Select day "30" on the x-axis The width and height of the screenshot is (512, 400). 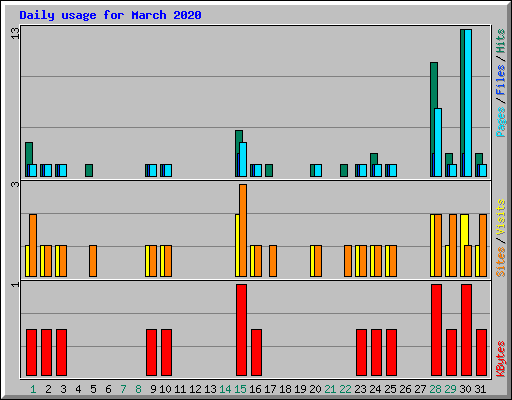click(465, 389)
